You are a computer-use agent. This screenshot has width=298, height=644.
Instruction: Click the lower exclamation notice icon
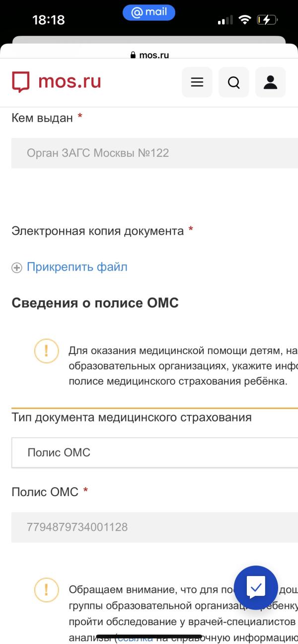47,590
